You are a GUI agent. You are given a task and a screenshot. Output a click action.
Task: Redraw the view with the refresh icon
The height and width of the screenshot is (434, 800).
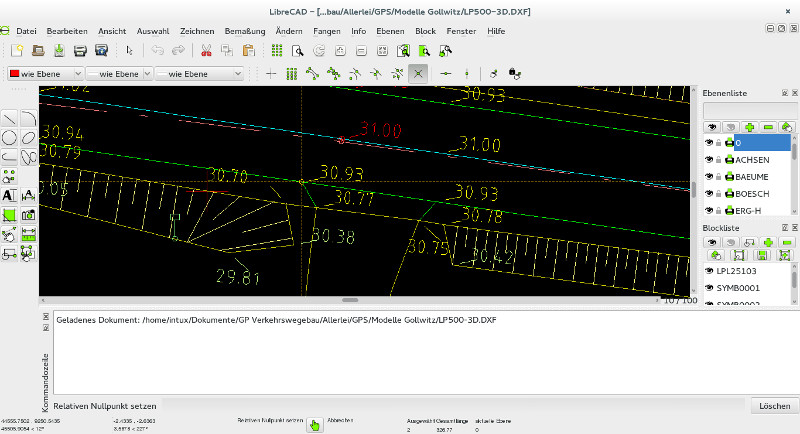point(319,50)
